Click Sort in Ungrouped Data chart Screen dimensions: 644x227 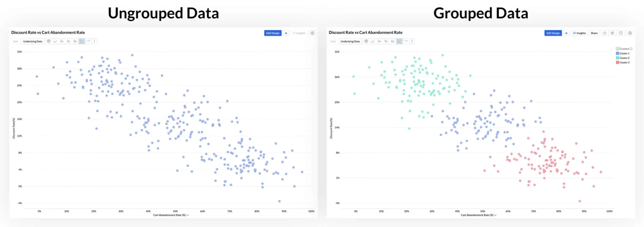pos(15,41)
